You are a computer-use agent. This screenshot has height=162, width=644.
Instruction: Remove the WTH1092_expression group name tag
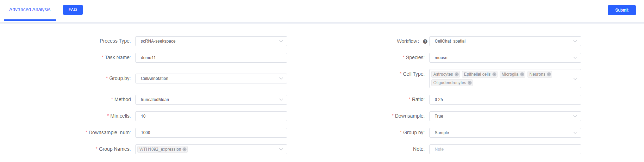[x=185, y=149]
